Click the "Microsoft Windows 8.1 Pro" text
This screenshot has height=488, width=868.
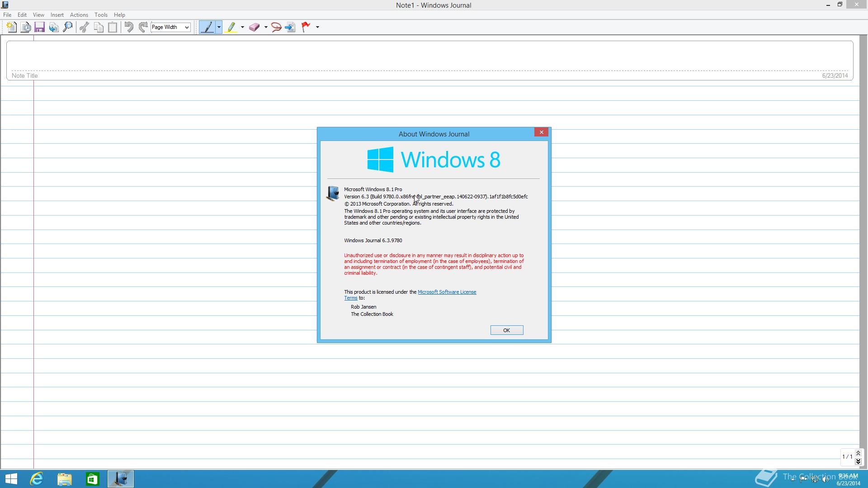(x=373, y=189)
